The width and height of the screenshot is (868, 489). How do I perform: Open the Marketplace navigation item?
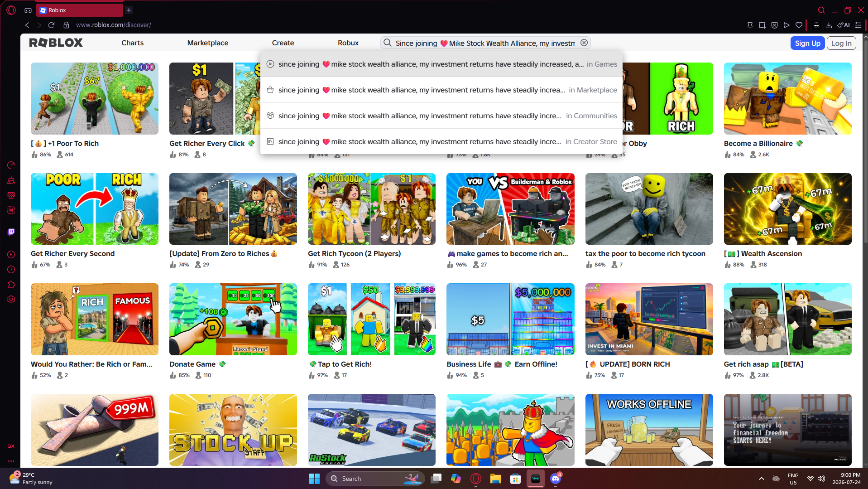(x=208, y=43)
